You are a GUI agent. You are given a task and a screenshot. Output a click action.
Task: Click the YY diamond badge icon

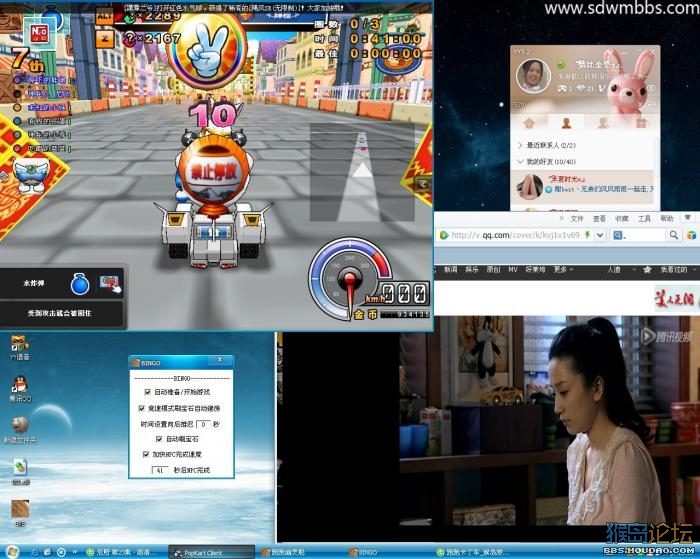581,89
